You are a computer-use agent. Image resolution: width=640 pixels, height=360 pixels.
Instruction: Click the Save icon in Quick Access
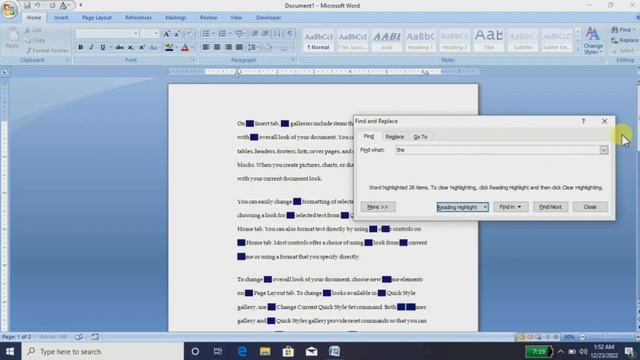(27, 5)
